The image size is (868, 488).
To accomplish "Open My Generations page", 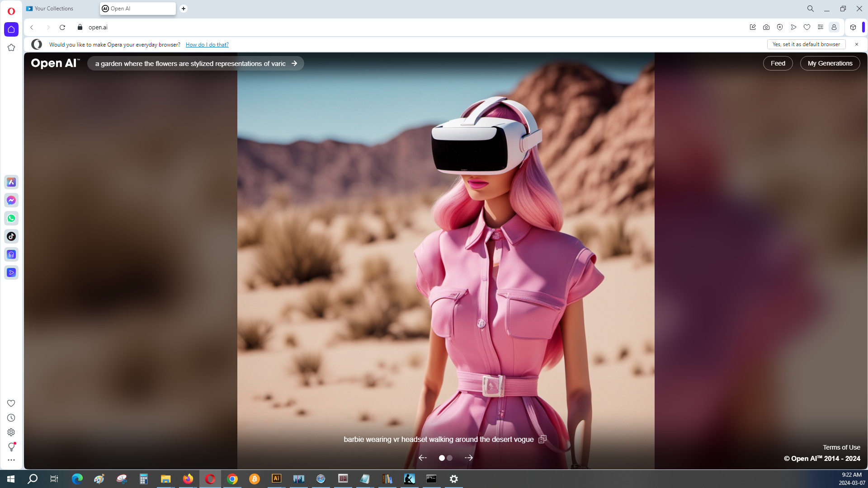I will [x=830, y=63].
